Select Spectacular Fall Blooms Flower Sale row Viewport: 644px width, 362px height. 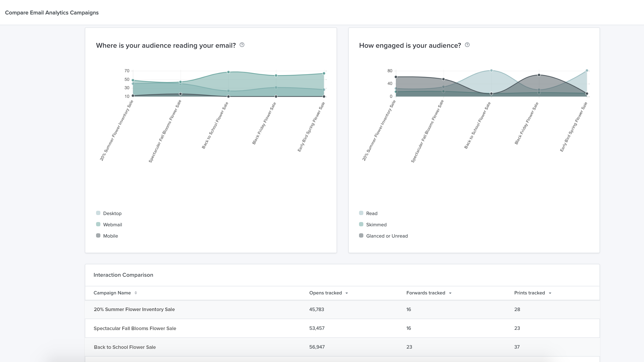pos(342,328)
